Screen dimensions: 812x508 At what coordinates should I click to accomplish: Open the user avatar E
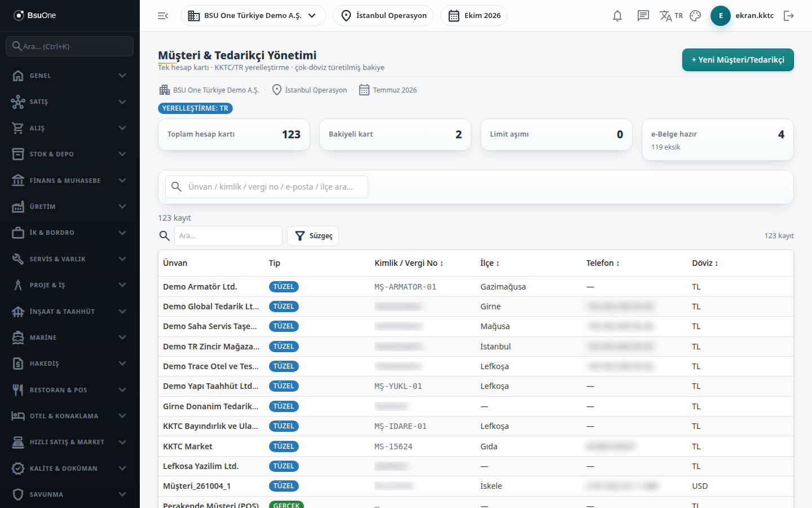721,16
